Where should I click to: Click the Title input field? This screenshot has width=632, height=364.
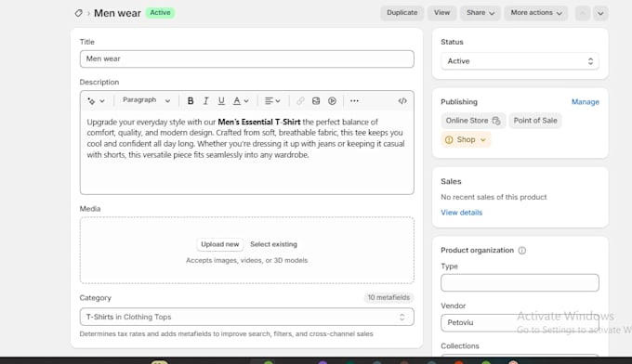[246, 58]
